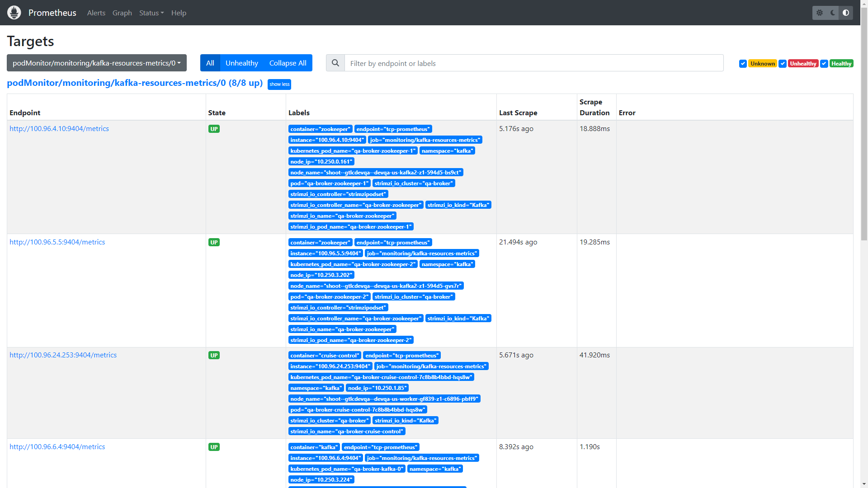Click label node_ip="10.250.1.85"
Screen dimensions: 868x488
(x=377, y=388)
